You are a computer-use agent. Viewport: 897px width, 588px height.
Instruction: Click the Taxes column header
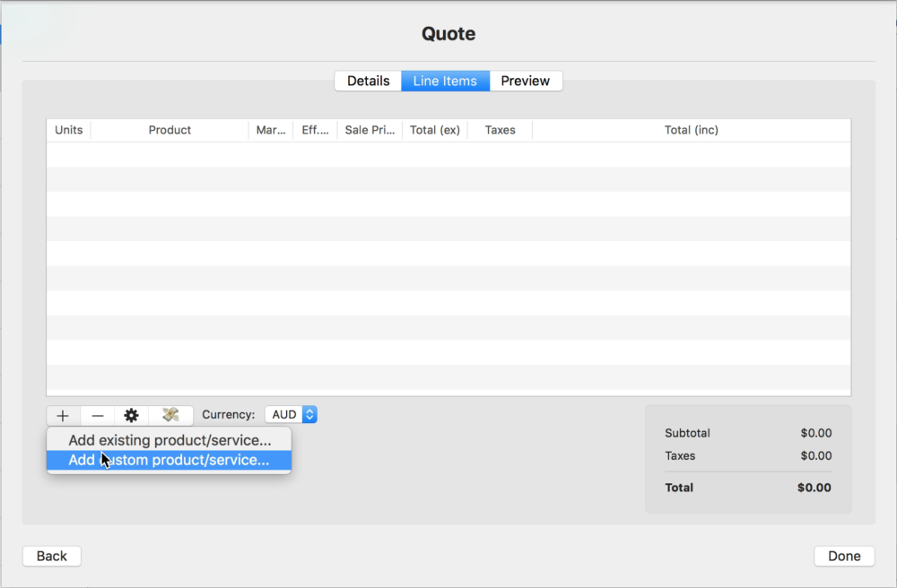pyautogui.click(x=500, y=130)
